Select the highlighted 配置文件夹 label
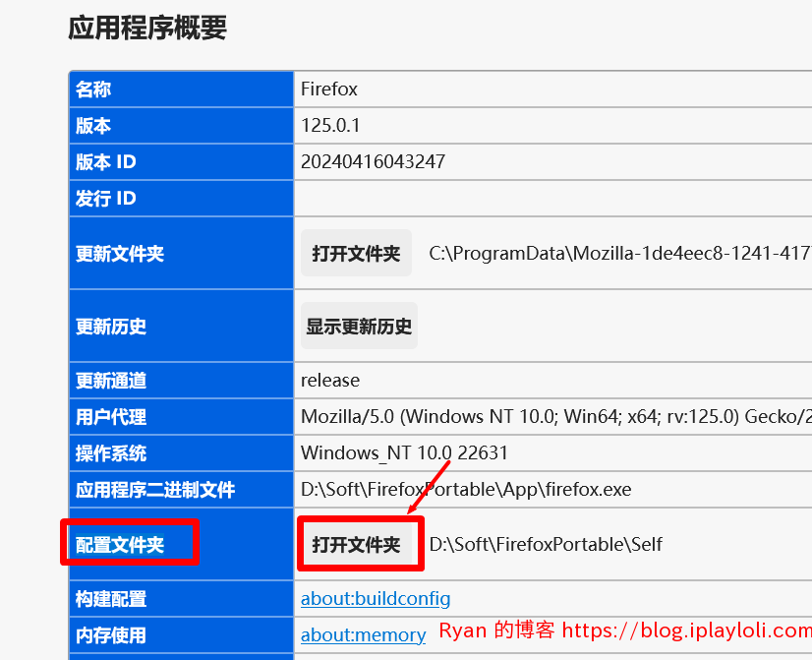The image size is (812, 660). tap(120, 545)
